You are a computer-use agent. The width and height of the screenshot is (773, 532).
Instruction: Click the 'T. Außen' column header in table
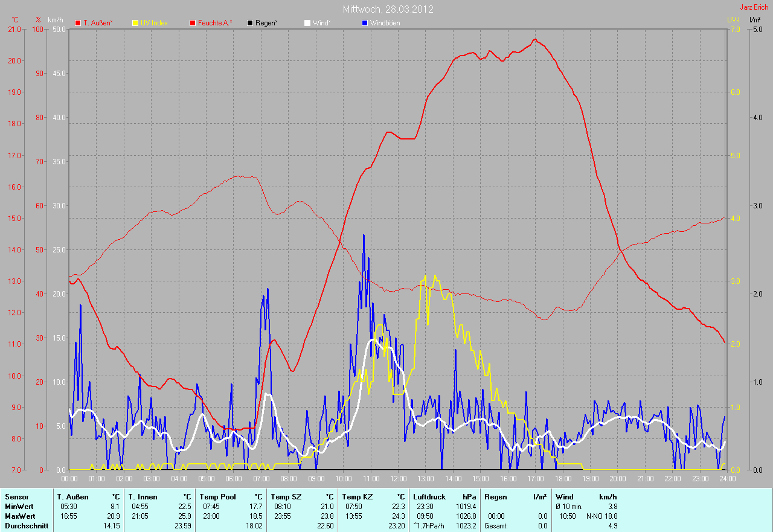[73, 497]
